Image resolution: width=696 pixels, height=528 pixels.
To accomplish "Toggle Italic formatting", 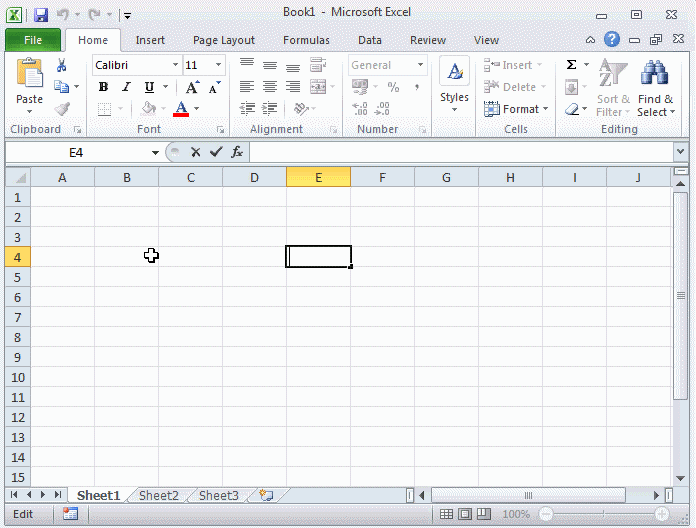I will tap(126, 87).
